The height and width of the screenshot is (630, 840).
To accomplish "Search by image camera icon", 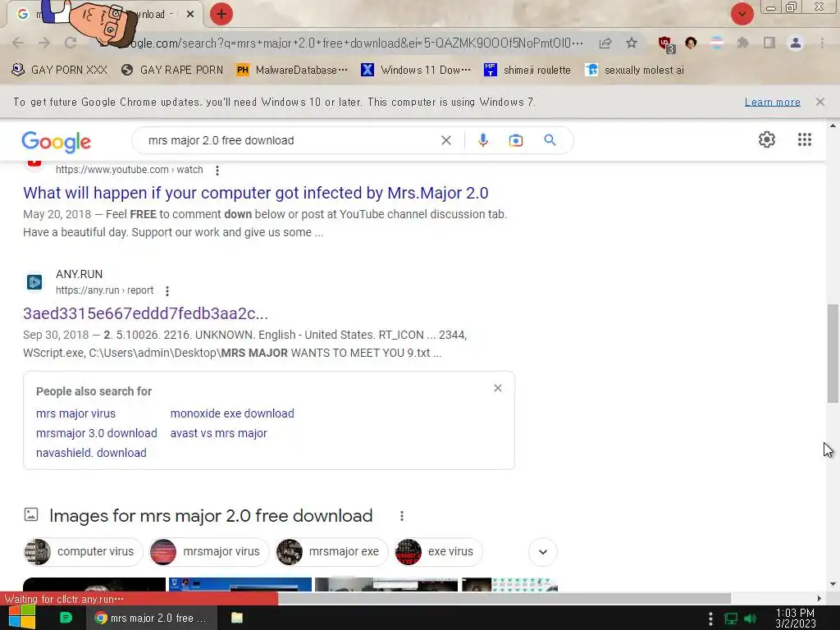I will pyautogui.click(x=515, y=140).
